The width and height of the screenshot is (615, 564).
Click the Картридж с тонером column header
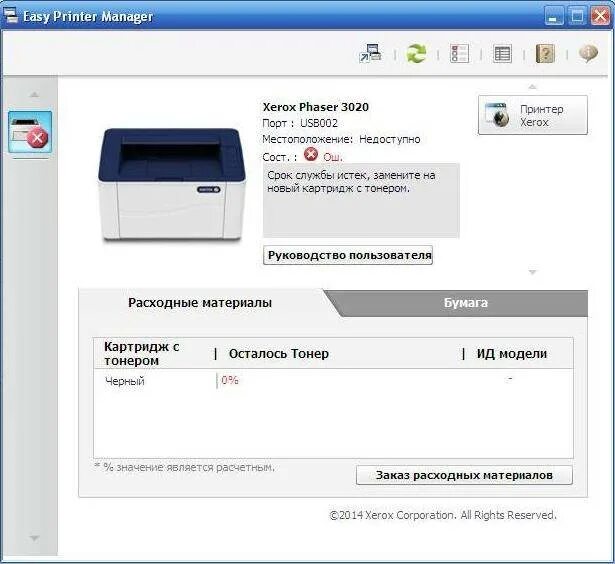[x=142, y=353]
